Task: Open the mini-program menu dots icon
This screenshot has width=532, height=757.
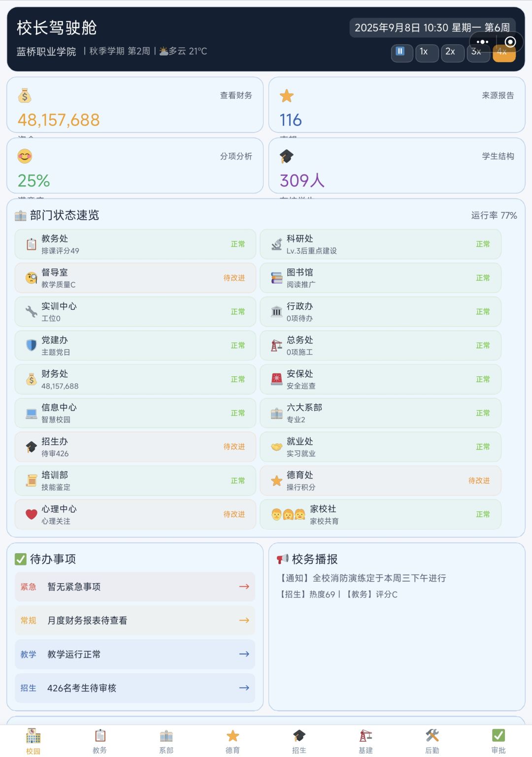Action: tap(482, 42)
